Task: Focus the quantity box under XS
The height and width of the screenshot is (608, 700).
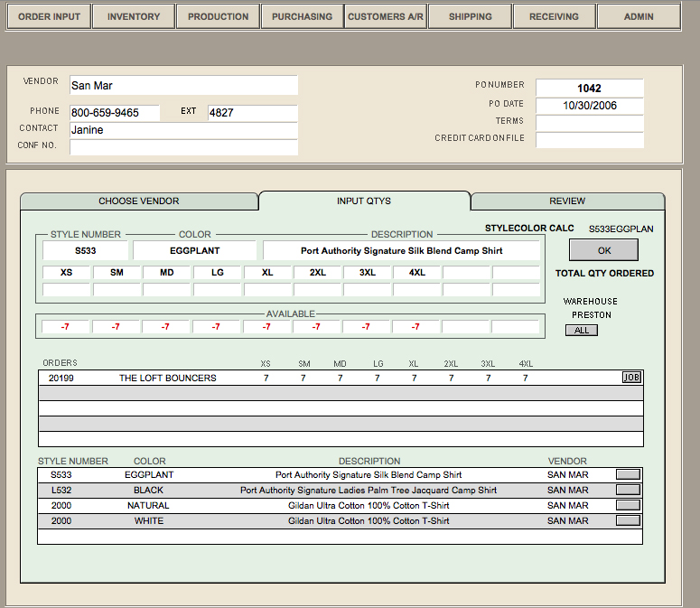Action: pyautogui.click(x=67, y=290)
